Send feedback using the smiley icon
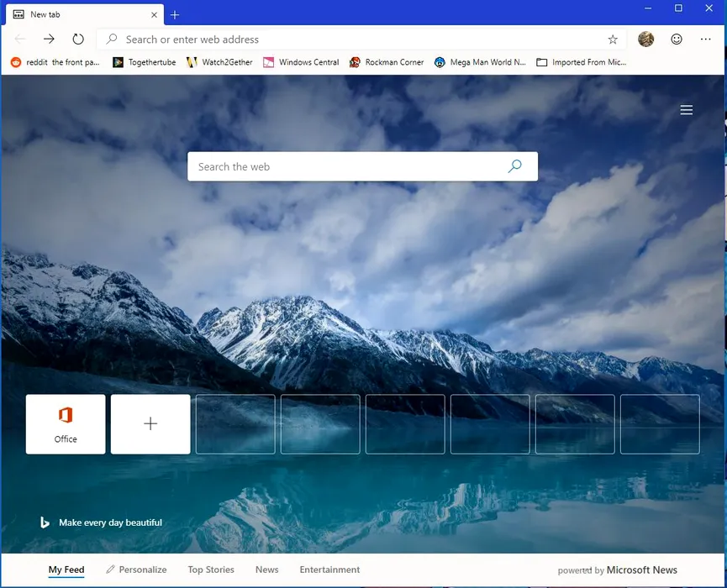 tap(677, 39)
